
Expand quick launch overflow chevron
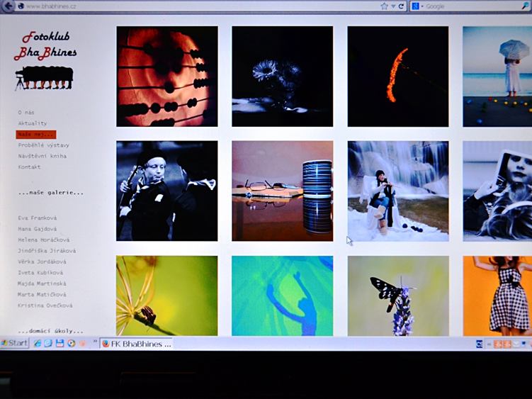coord(96,341)
